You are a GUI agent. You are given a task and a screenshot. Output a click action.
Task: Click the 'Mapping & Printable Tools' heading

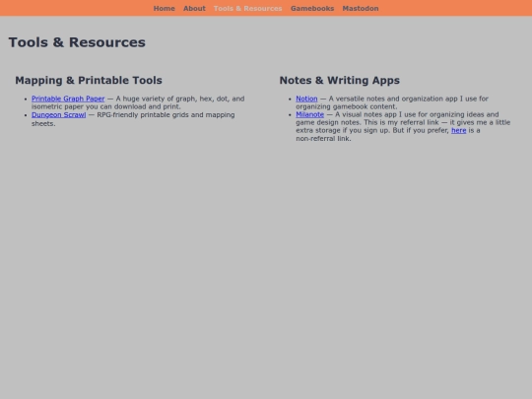click(89, 81)
